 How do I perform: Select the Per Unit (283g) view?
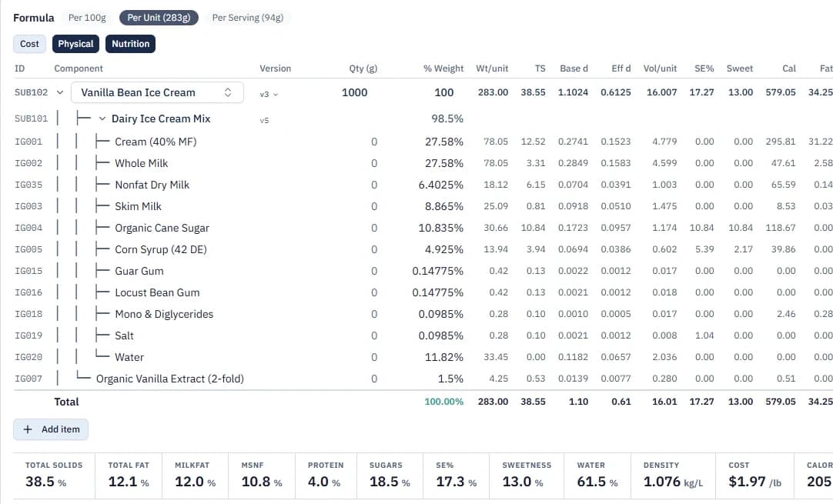[159, 18]
